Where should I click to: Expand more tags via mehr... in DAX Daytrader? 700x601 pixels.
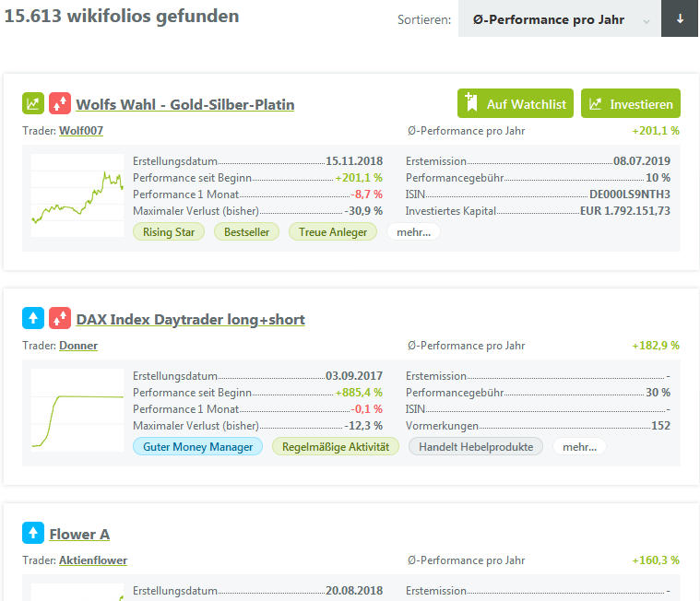click(579, 447)
